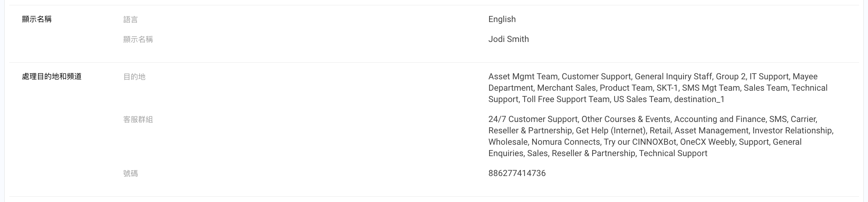
Task: Click the bold 顯示名稱 section heading
Action: 37,19
